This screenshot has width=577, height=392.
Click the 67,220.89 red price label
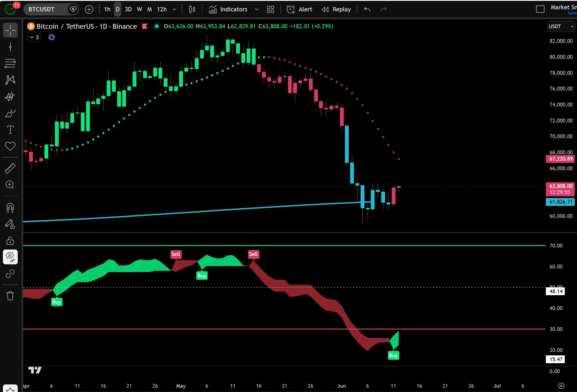click(x=560, y=159)
